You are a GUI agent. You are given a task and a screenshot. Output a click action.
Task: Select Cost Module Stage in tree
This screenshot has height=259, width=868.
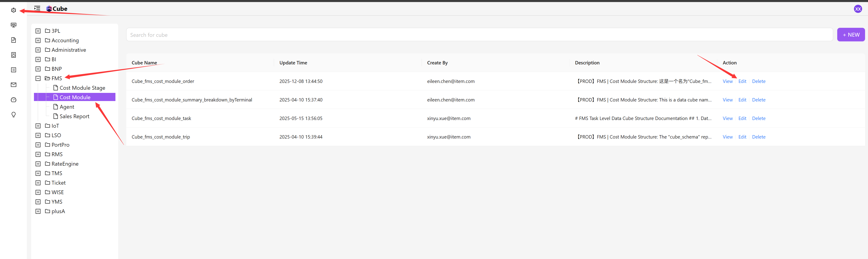(82, 88)
